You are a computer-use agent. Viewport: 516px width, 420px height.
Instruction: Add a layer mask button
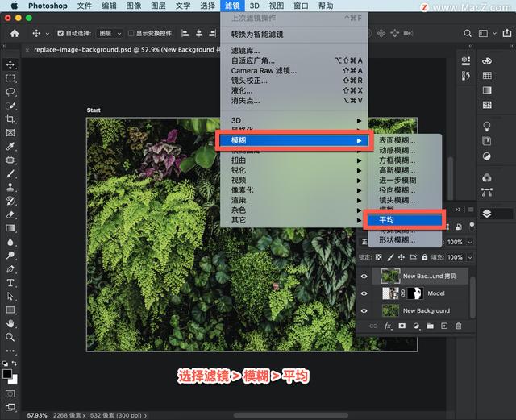click(402, 326)
